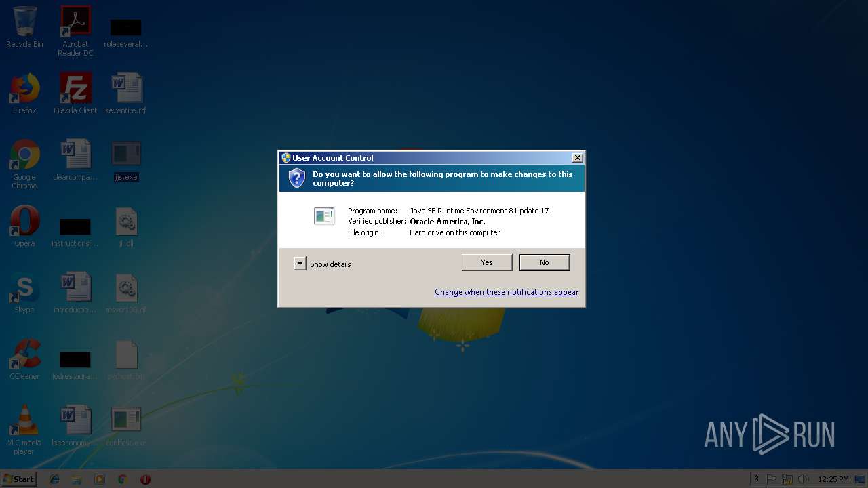868x488 pixels.
Task: Close the User Account Control dialog
Action: coord(577,157)
